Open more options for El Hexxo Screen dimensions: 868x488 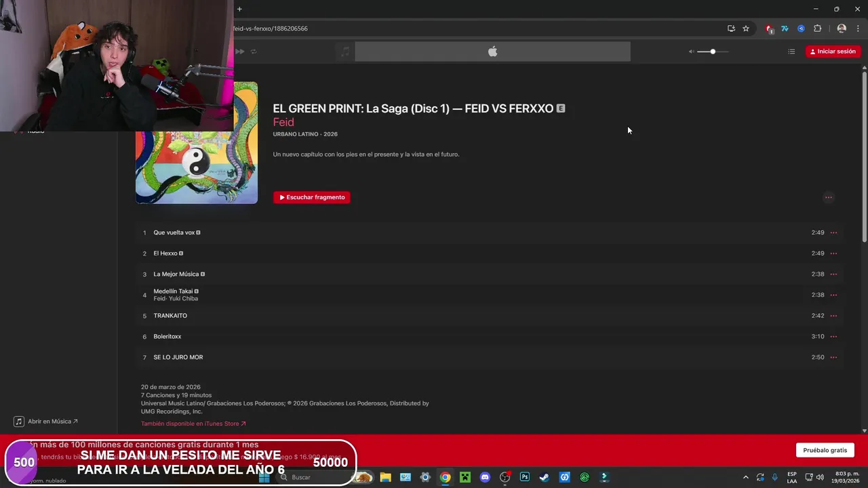tap(833, 253)
